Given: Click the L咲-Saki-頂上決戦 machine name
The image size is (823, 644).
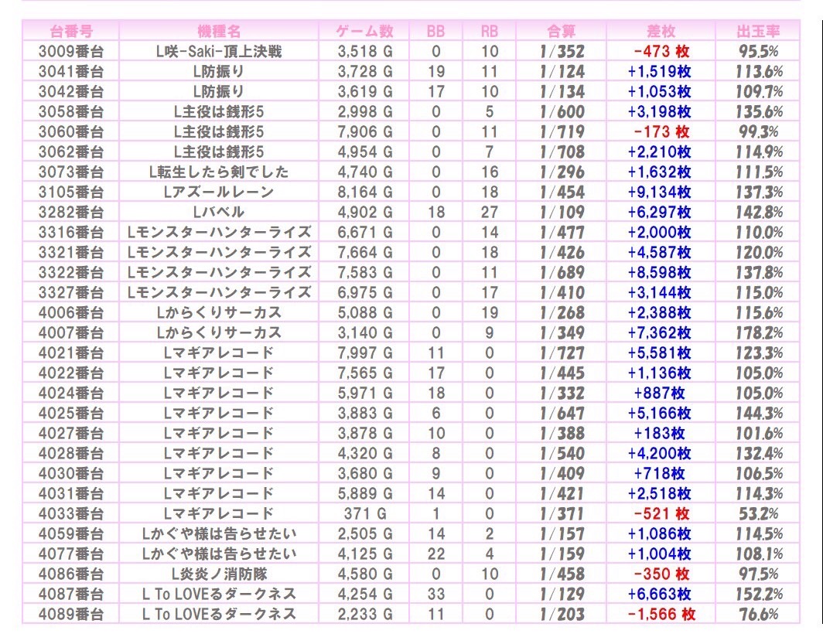Looking at the screenshot, I should (219, 52).
